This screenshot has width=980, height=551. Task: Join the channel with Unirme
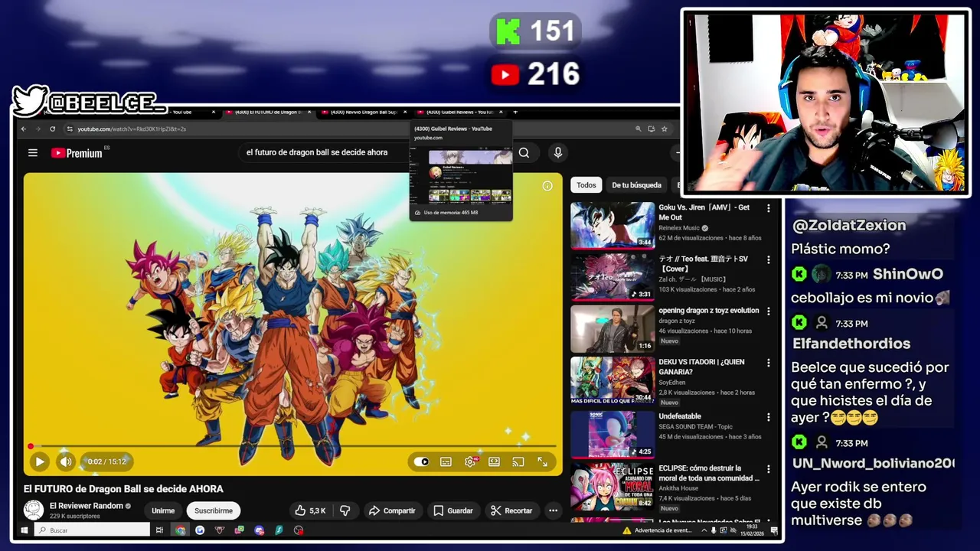point(163,510)
